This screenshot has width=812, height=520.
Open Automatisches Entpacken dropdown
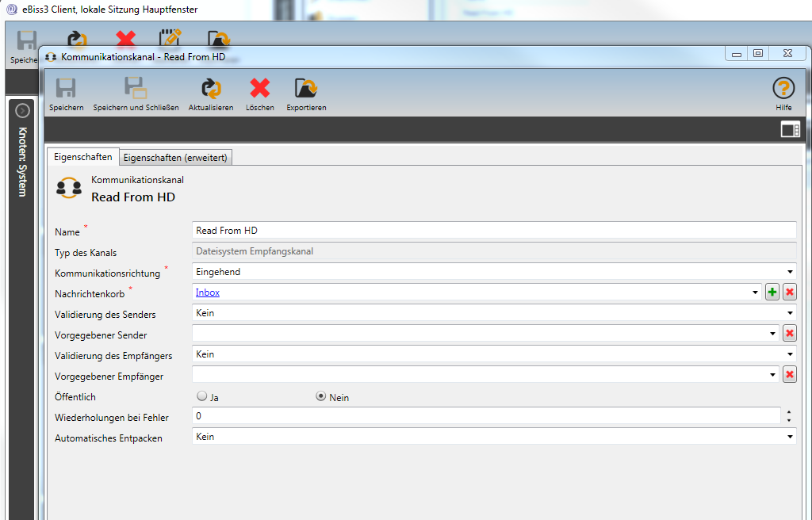coord(790,437)
